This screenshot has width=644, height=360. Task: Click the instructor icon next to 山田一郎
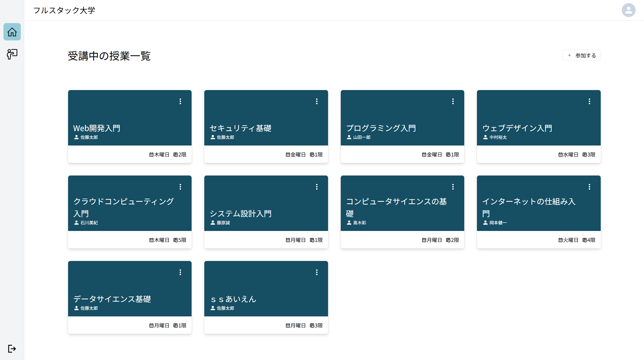(349, 137)
